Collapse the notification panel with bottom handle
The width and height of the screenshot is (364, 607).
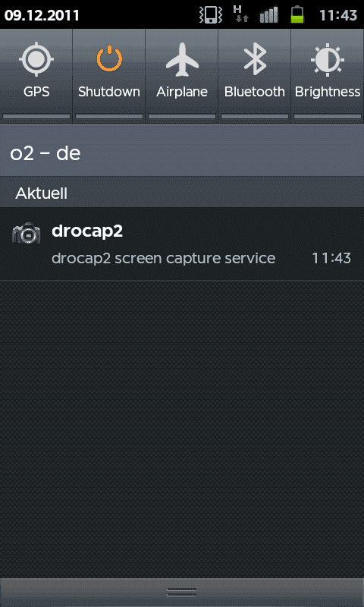(x=182, y=593)
